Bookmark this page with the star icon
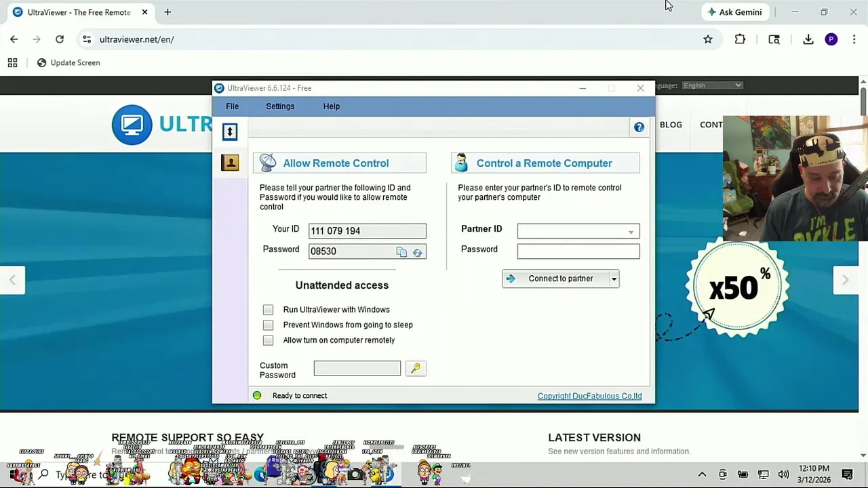Screen dimensions: 868x488 tap(708, 39)
